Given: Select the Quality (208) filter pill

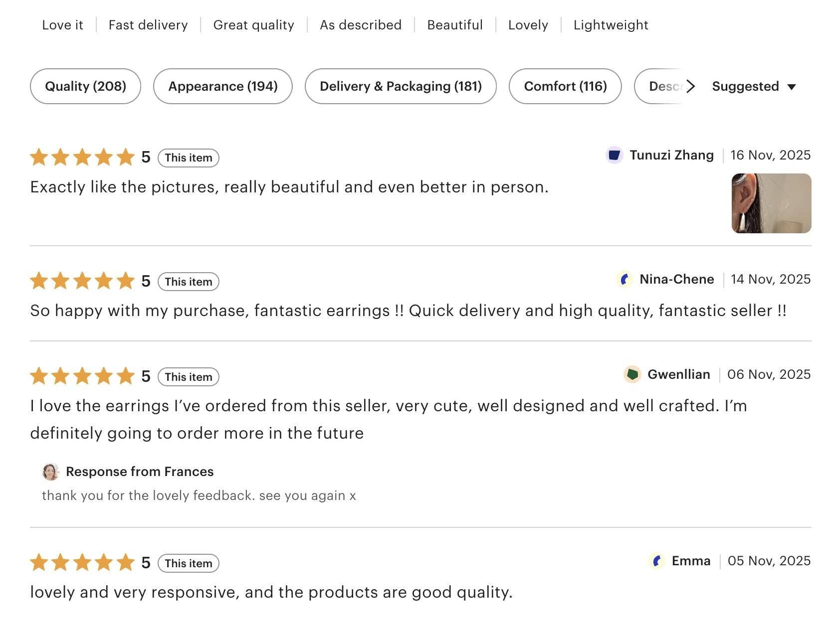Looking at the screenshot, I should click(x=85, y=86).
